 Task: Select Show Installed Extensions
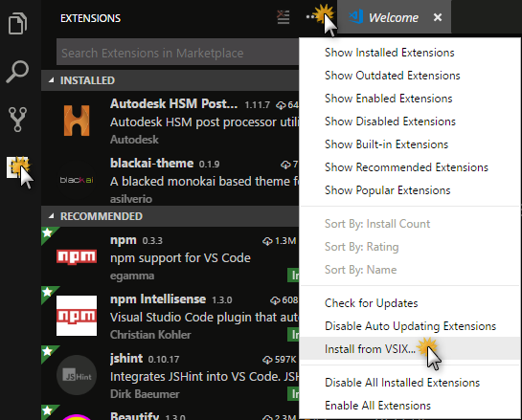411,53
